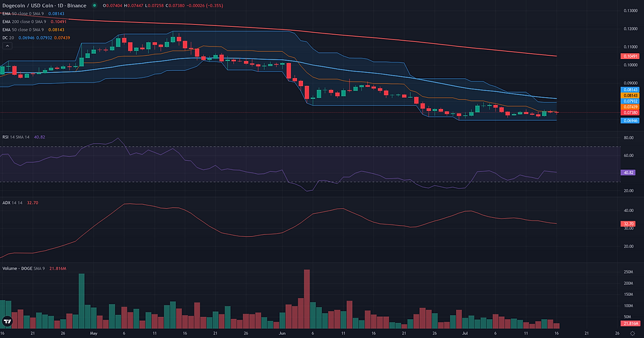The height and width of the screenshot is (338, 644).
Task: Click the tallest red volume bar in June
Action: 307,299
